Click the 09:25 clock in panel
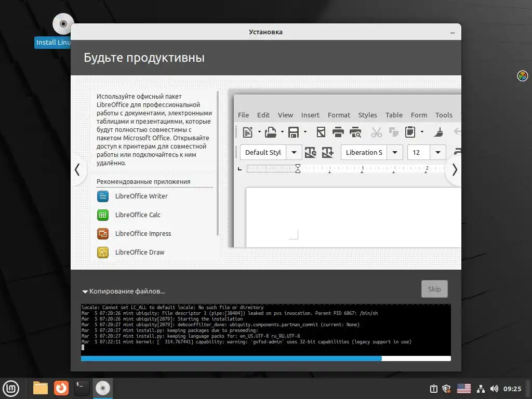The image size is (532, 399). coord(512,389)
